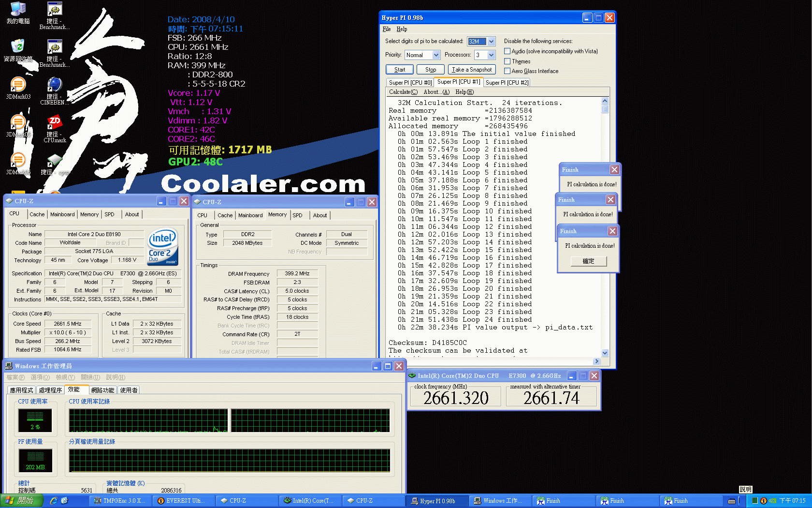The image size is (812, 508).
Task: Click Take a Snapshot button
Action: pyautogui.click(x=472, y=70)
